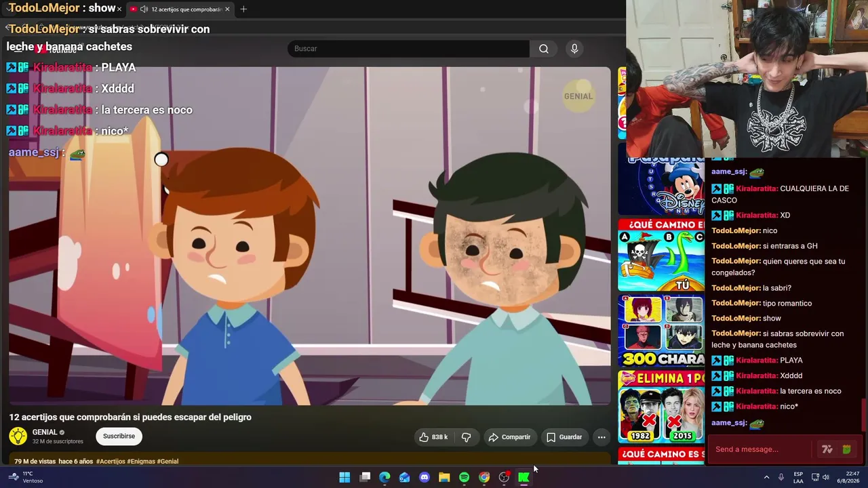The image size is (868, 488).
Task: Open the Kick app on taskbar
Action: 524,477
